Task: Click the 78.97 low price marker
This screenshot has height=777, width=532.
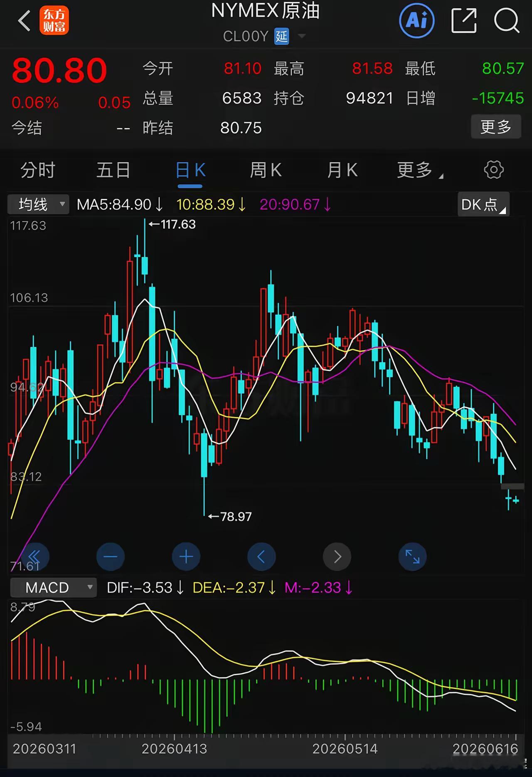Action: [x=230, y=517]
